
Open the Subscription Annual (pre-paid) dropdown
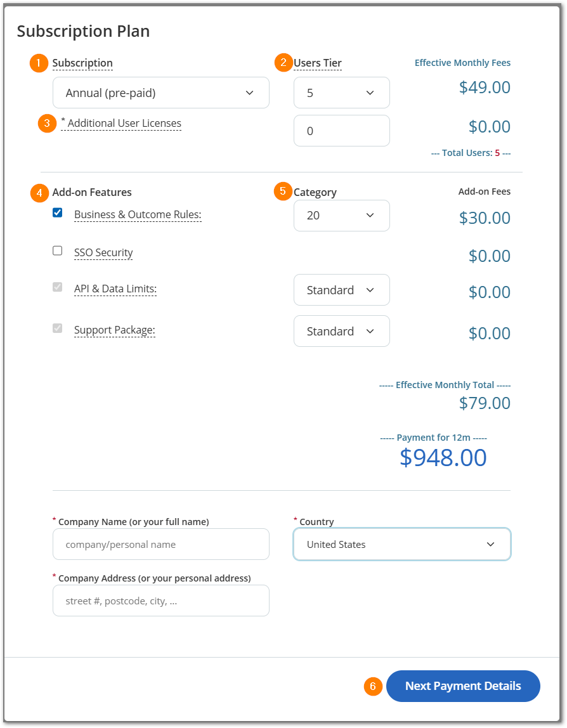click(160, 93)
